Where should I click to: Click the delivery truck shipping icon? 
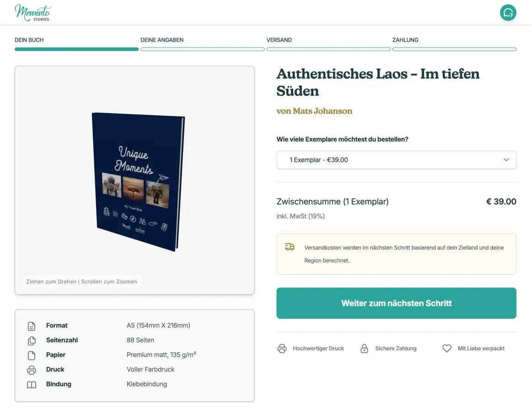tap(290, 247)
